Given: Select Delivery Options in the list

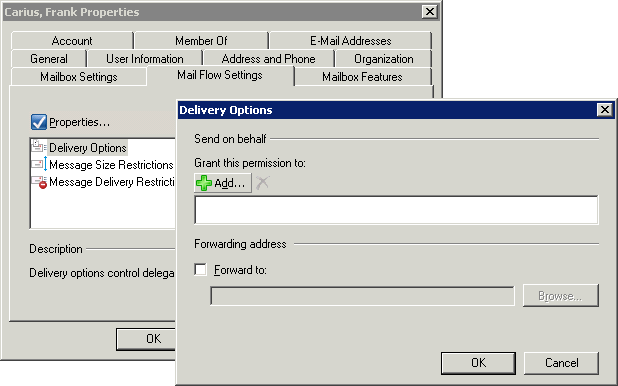Looking at the screenshot, I should point(88,148).
